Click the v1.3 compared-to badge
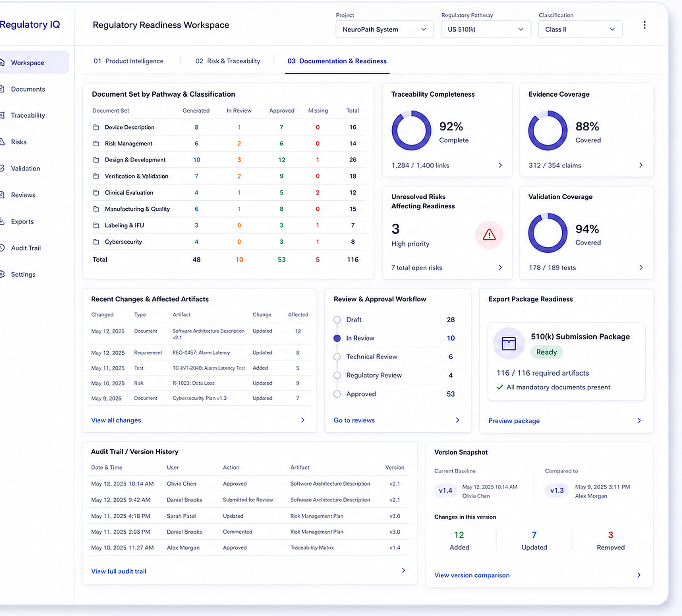Viewport: 682px width, 616px height. [x=557, y=491]
